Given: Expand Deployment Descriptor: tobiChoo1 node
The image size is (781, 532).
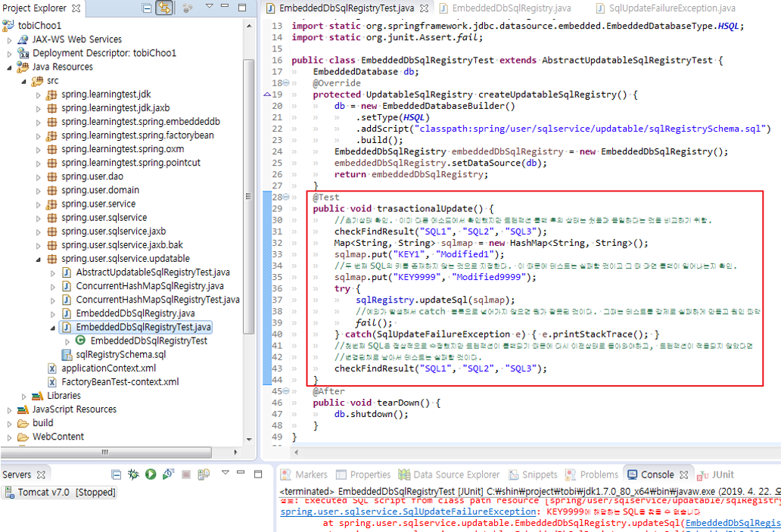Looking at the screenshot, I should tap(10, 53).
